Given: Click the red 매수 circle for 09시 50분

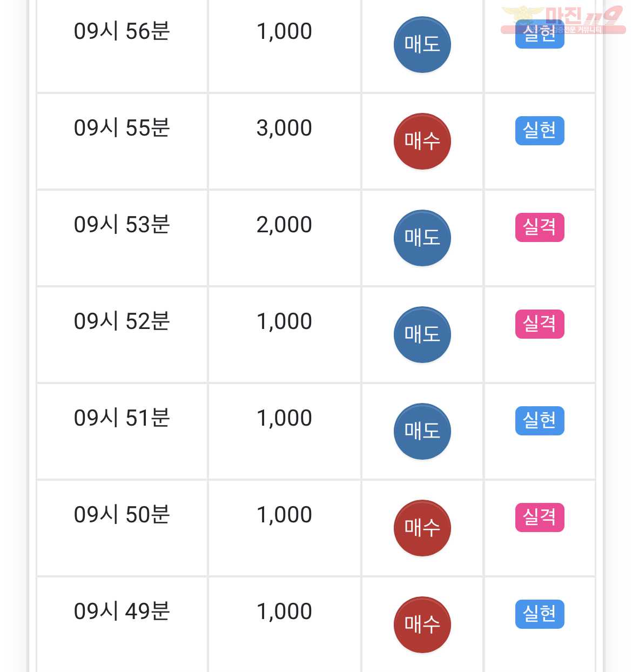Looking at the screenshot, I should 422,528.
